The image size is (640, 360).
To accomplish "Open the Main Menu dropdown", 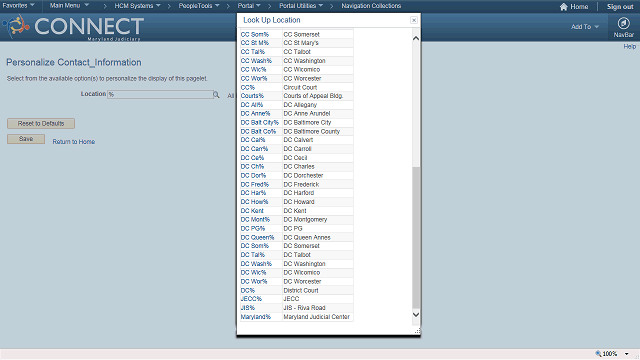I will pyautogui.click(x=69, y=5).
